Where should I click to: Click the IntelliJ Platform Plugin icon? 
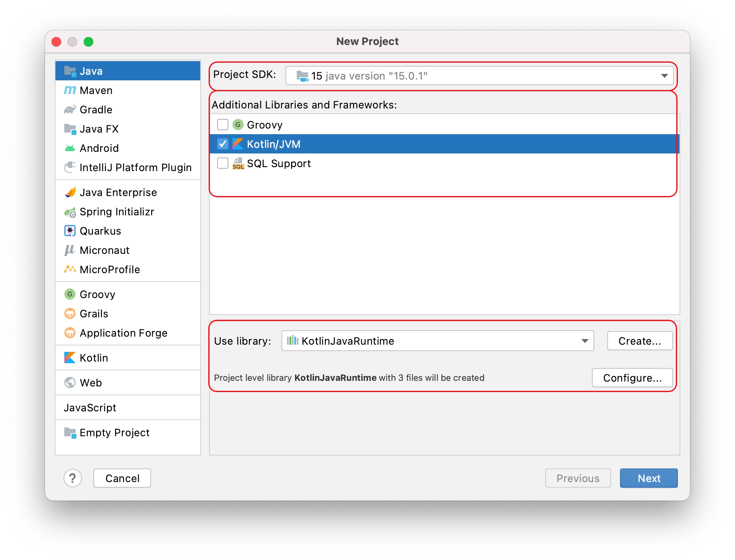tap(70, 167)
